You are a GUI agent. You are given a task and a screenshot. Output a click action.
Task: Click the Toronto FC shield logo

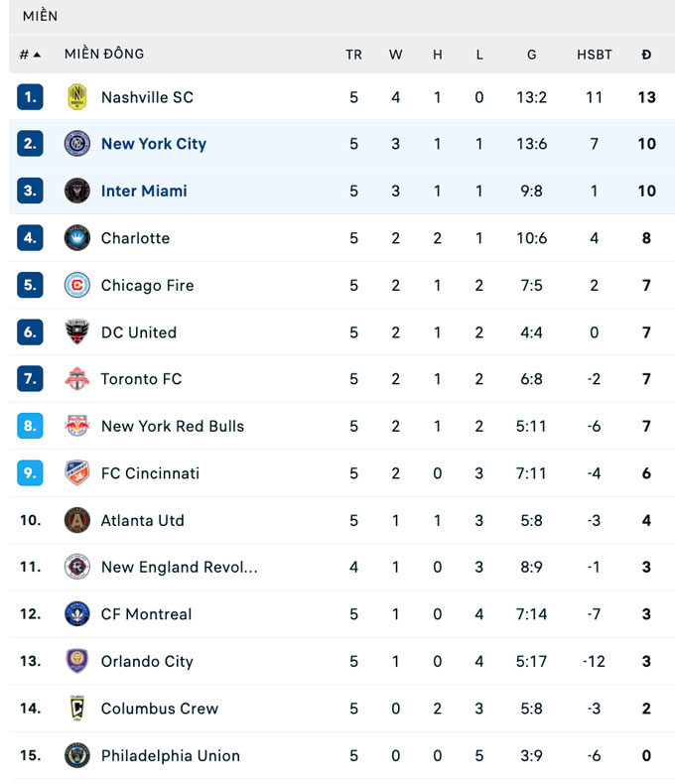click(x=76, y=379)
